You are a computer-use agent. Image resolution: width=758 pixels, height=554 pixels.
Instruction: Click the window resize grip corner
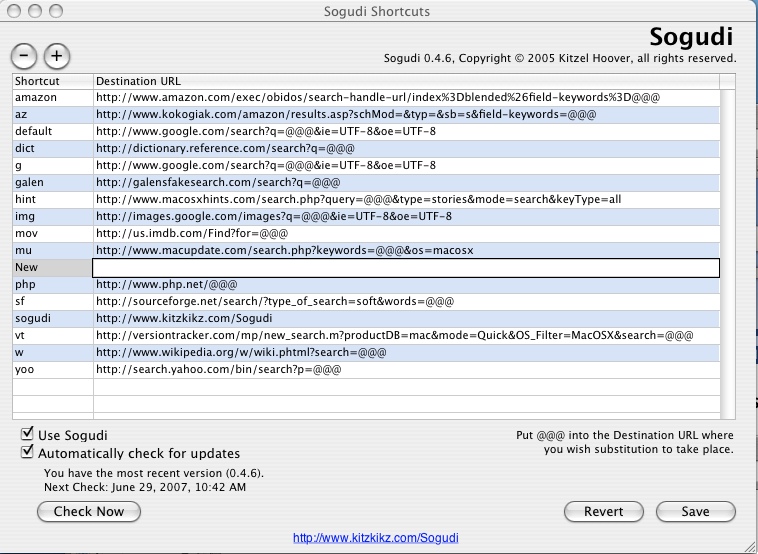click(x=748, y=545)
